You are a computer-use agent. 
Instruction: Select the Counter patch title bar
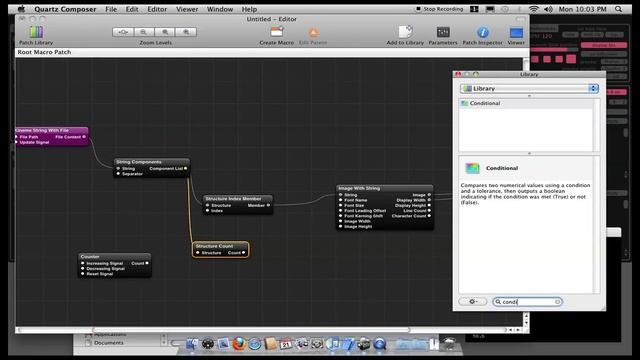coord(115,257)
